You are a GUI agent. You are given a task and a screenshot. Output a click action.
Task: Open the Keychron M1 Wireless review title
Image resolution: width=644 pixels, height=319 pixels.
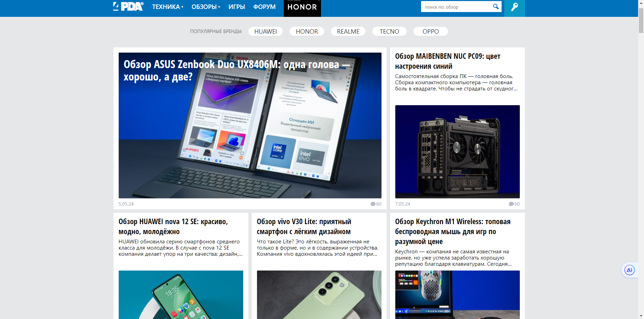453,231
